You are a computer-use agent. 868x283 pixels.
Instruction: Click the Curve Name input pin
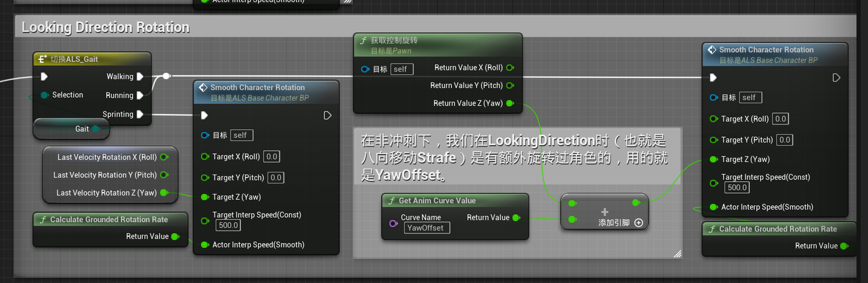[x=394, y=223]
